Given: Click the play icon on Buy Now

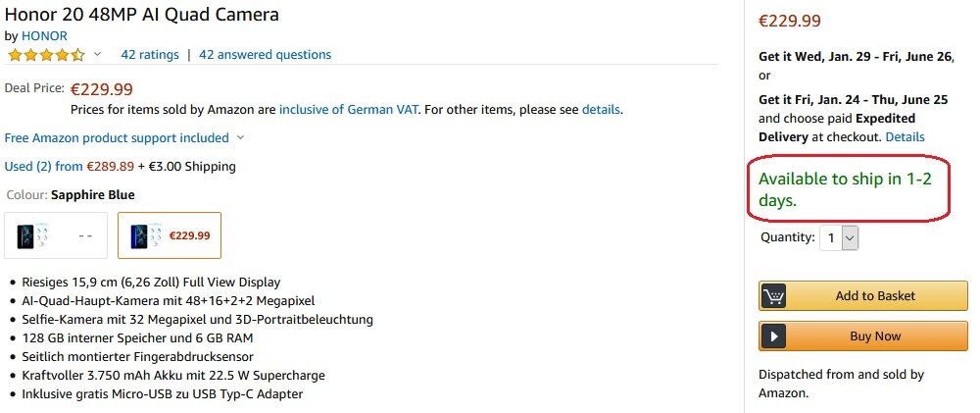Looking at the screenshot, I should click(774, 336).
